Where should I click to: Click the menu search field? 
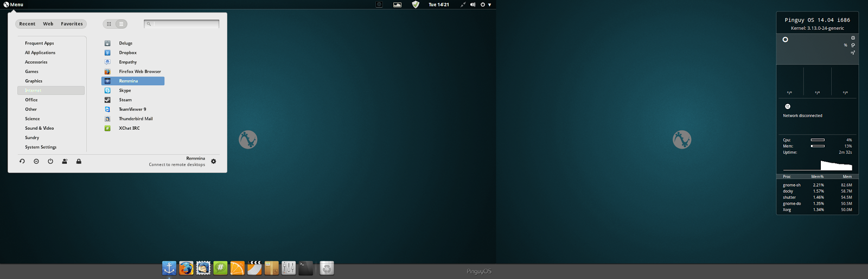182,24
